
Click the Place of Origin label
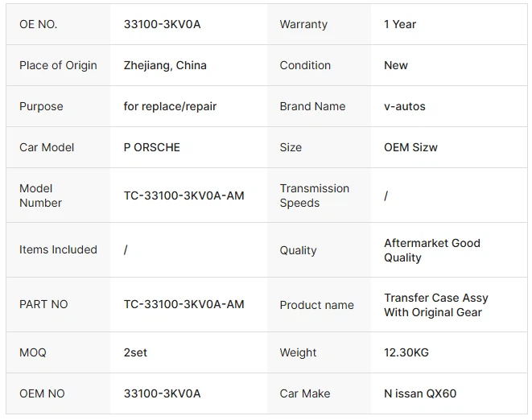click(x=58, y=65)
